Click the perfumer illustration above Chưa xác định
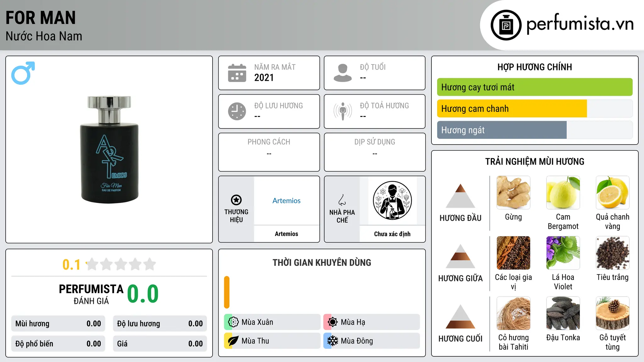Screen dimensions: 644x362 coord(392,200)
